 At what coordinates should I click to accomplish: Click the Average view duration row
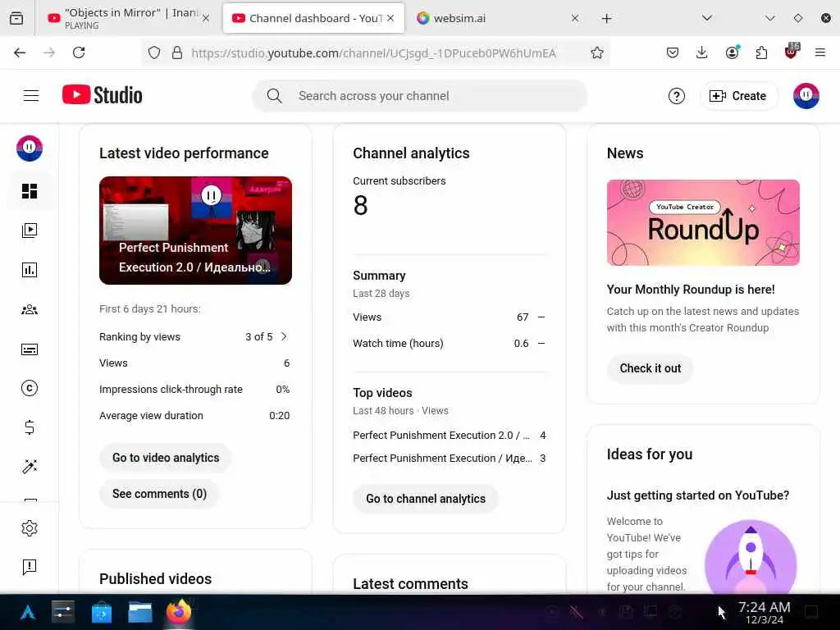(194, 416)
